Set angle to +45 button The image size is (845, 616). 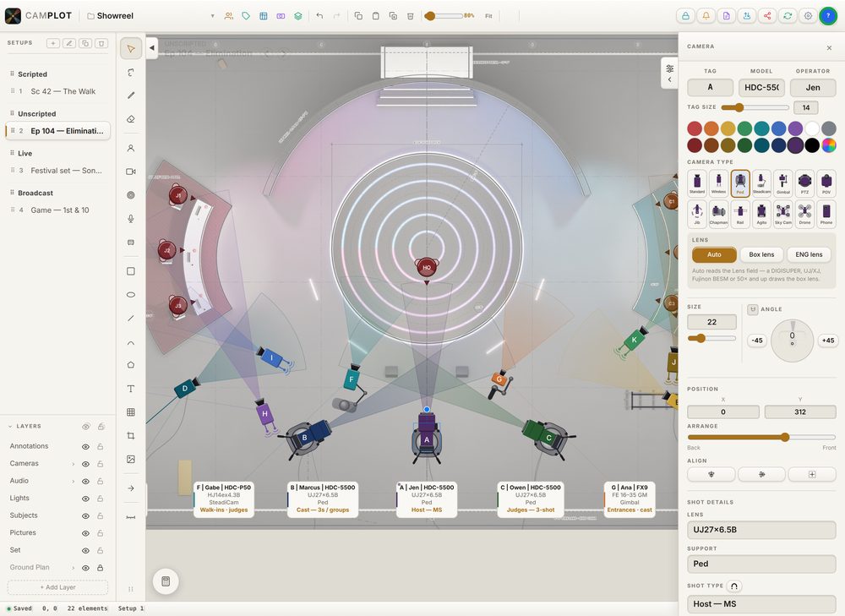coord(828,341)
